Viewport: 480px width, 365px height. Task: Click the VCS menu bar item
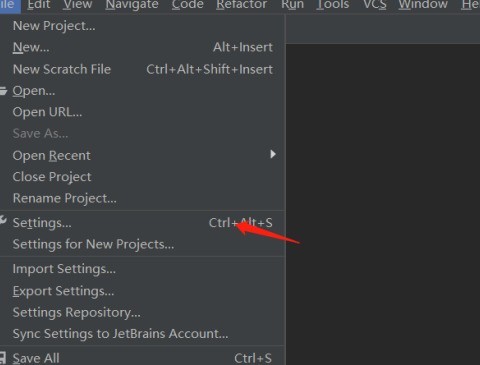[x=375, y=5]
